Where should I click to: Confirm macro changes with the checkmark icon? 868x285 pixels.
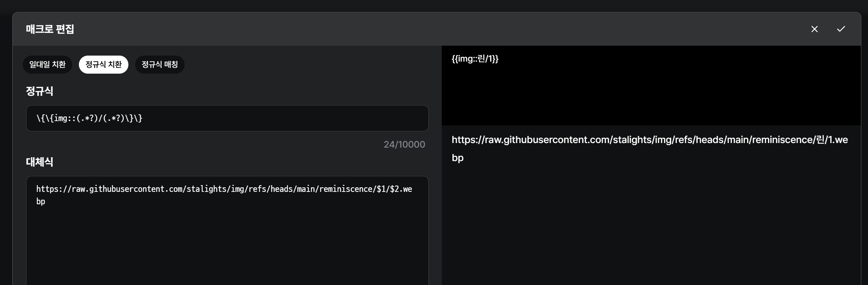[841, 29]
